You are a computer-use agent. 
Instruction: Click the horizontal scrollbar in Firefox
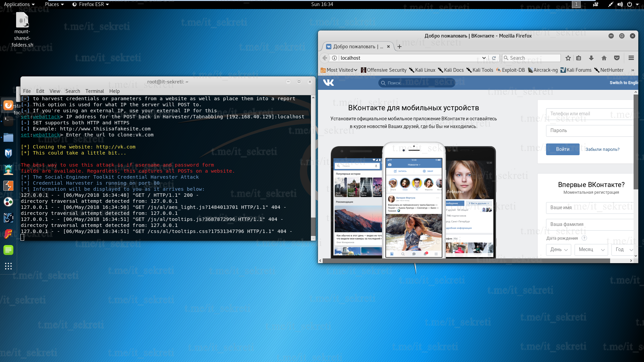coord(466,260)
